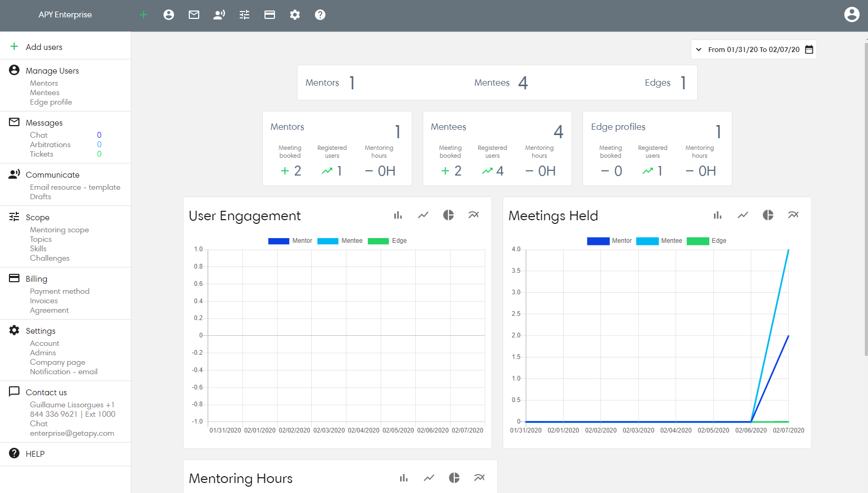The width and height of the screenshot is (868, 493).
Task: Click the green plus icon in top bar
Action: click(x=144, y=15)
